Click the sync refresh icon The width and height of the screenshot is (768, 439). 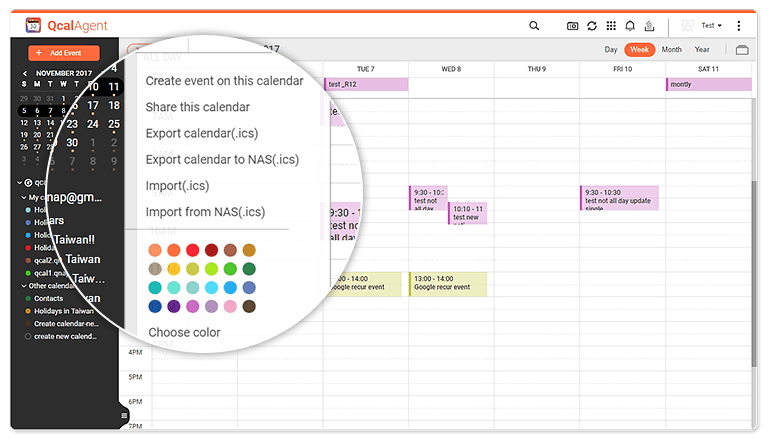592,26
